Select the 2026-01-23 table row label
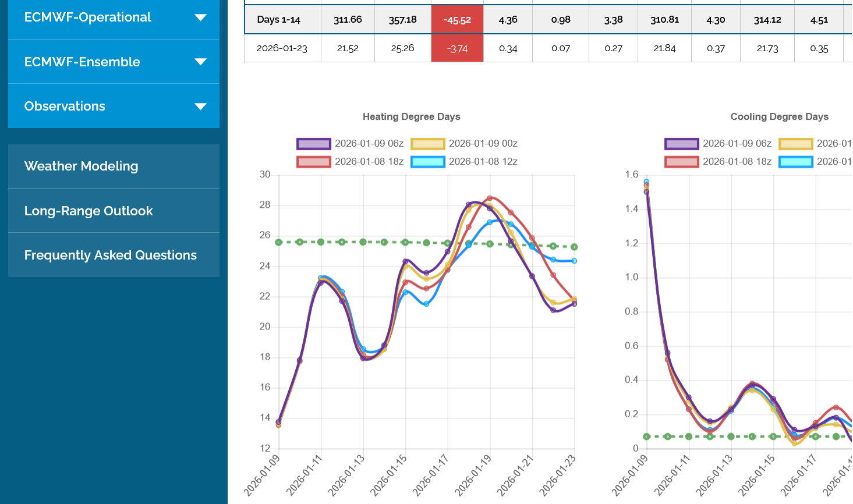This screenshot has height=504, width=853. click(282, 48)
